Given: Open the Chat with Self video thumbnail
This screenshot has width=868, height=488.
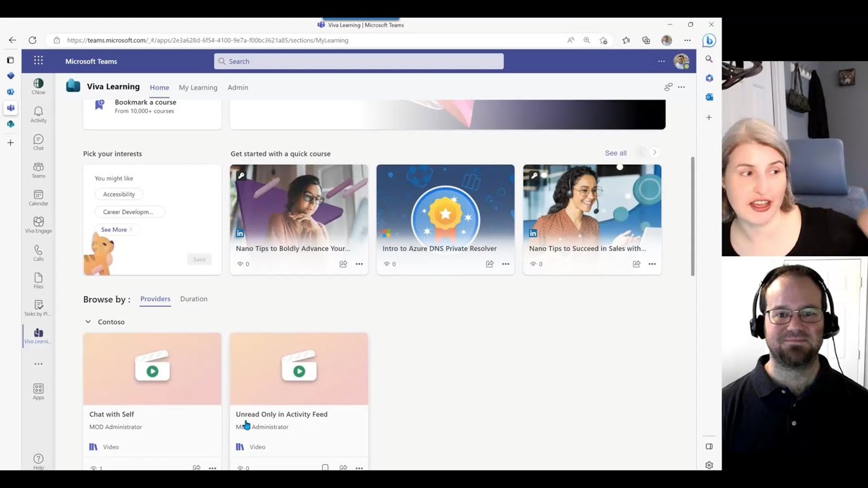Looking at the screenshot, I should pos(152,369).
